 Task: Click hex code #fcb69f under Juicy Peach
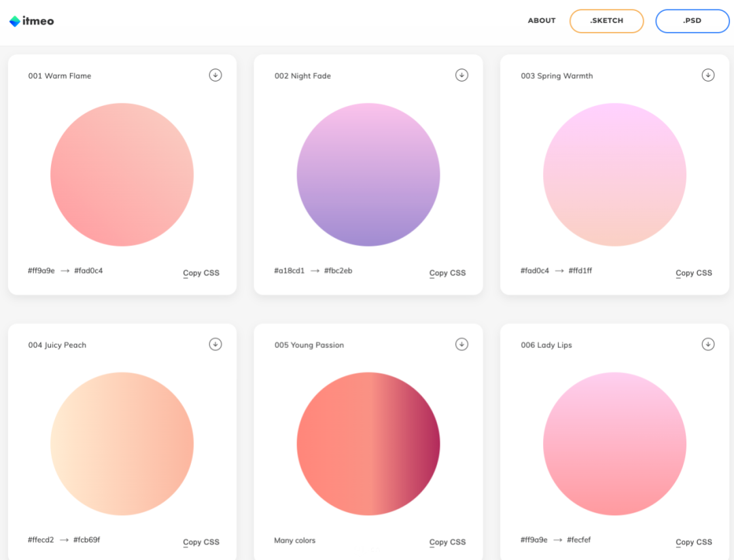pos(87,540)
